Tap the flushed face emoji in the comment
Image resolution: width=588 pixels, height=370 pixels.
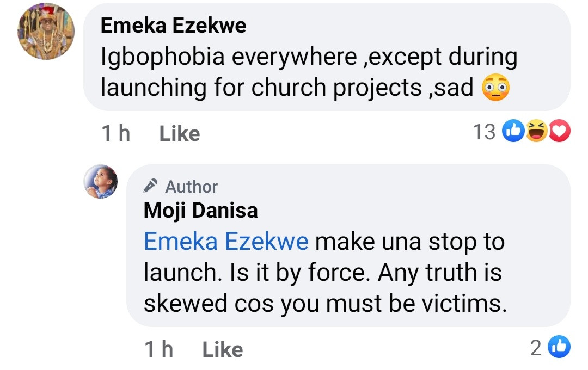[496, 88]
